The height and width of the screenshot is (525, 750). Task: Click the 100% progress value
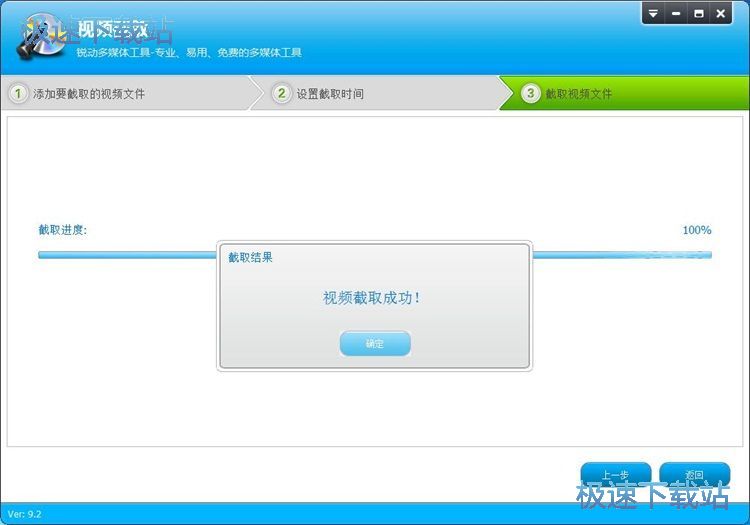(697, 230)
